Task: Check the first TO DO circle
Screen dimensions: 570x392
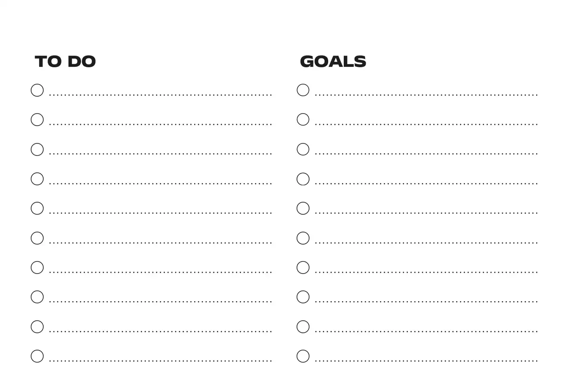Action: (x=37, y=90)
